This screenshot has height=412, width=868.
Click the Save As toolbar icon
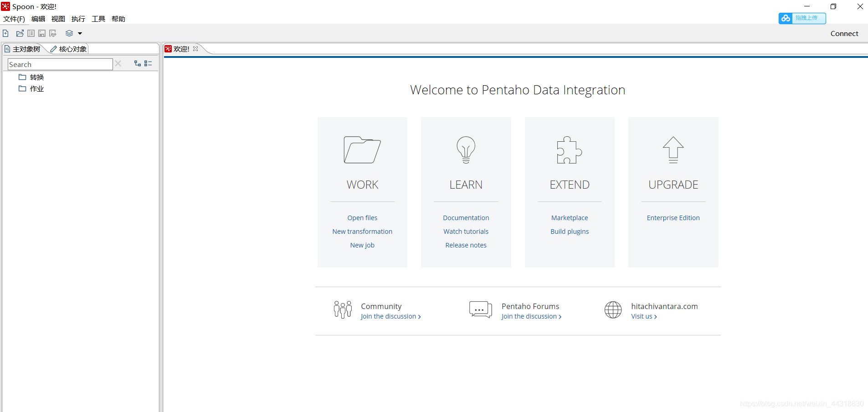tap(53, 33)
